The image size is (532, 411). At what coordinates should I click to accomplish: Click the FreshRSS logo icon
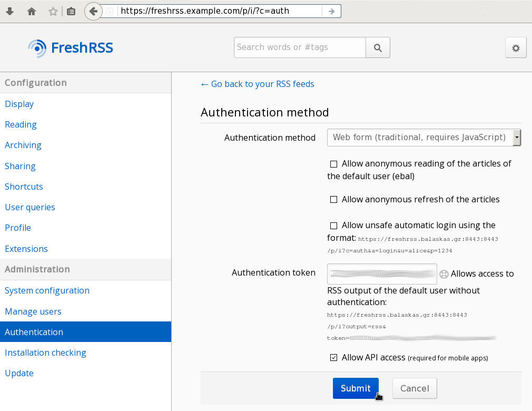pos(37,48)
